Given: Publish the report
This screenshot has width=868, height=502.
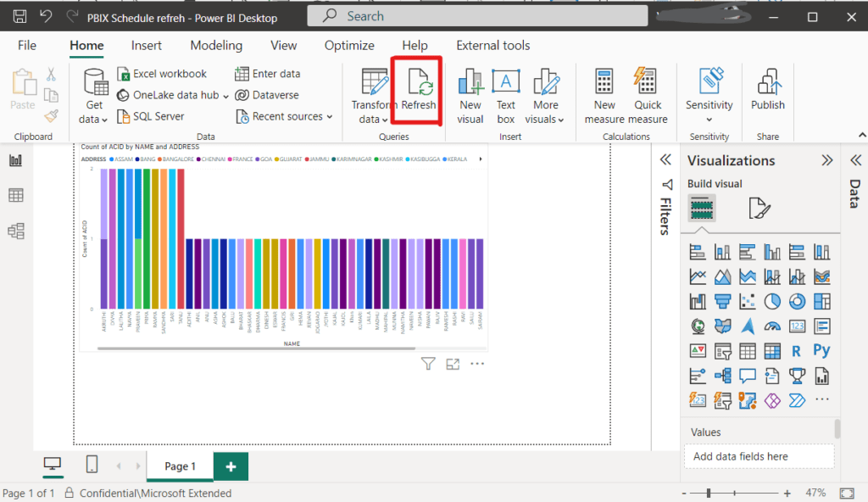Looking at the screenshot, I should click(x=768, y=90).
